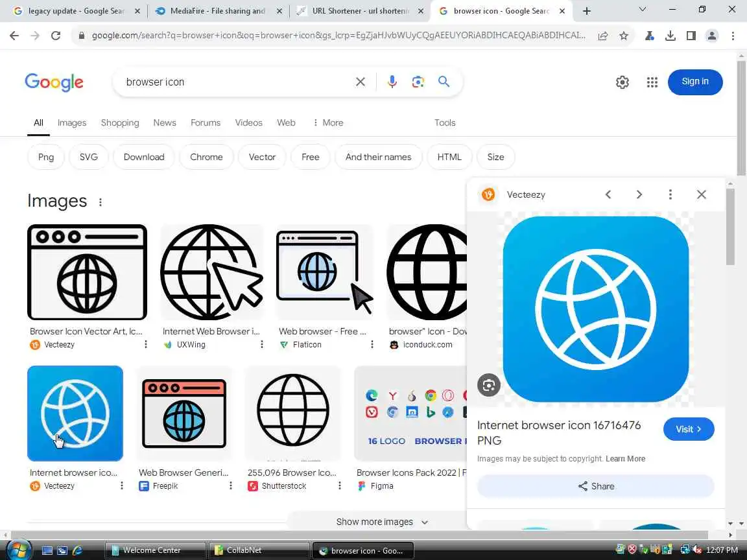Open options for UXWing image result
The height and width of the screenshot is (560, 747).
click(261, 344)
